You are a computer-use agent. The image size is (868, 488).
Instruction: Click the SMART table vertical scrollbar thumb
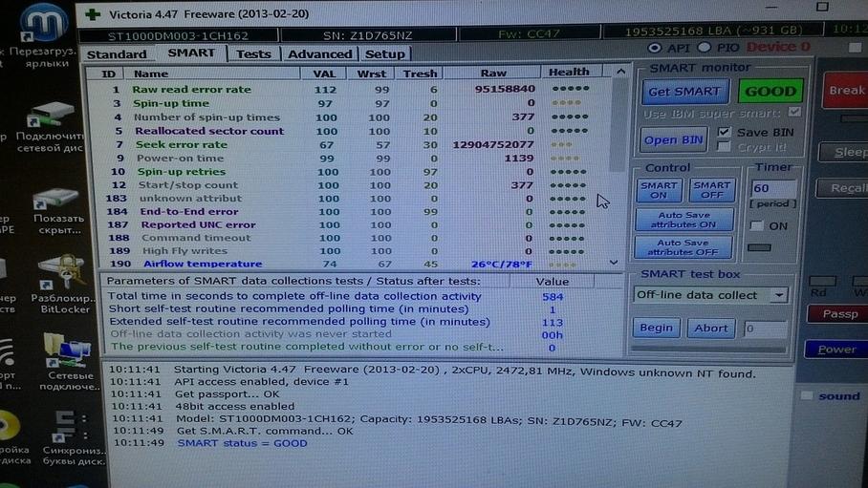point(618,126)
